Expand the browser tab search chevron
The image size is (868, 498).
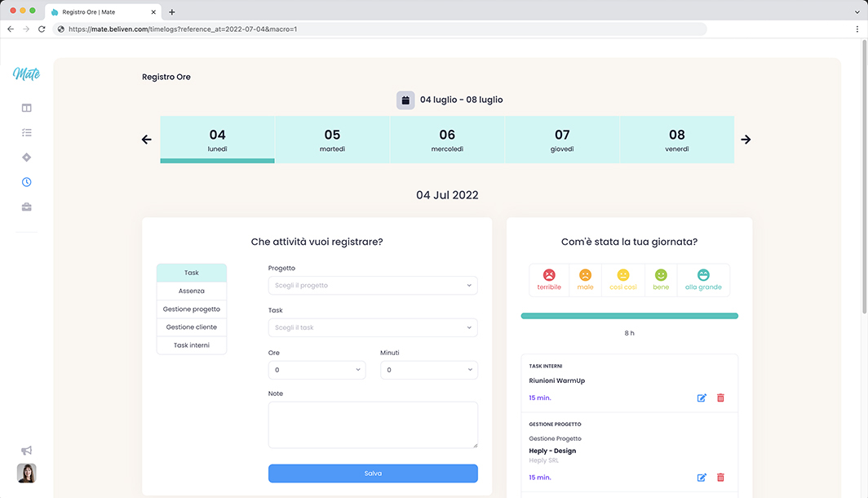point(857,11)
